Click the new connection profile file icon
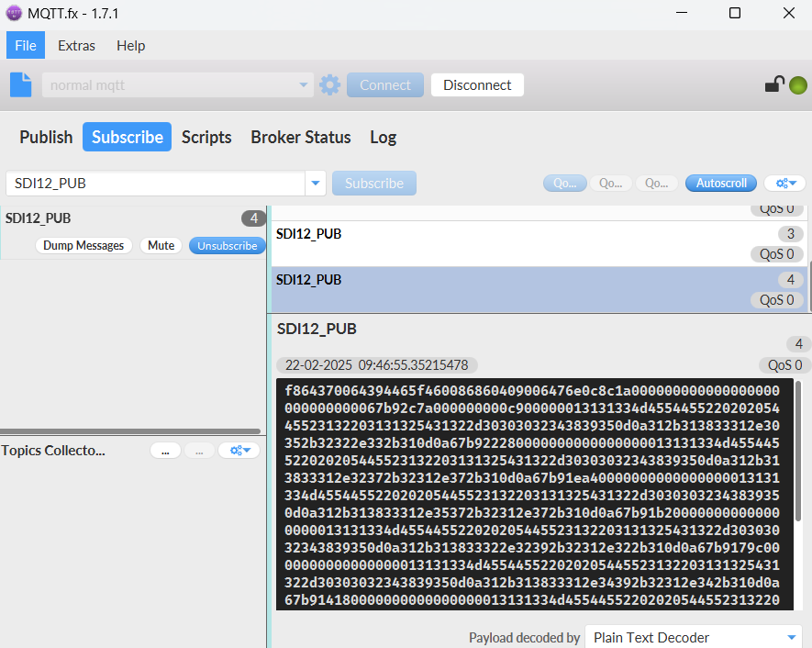812x648 pixels. pos(21,85)
